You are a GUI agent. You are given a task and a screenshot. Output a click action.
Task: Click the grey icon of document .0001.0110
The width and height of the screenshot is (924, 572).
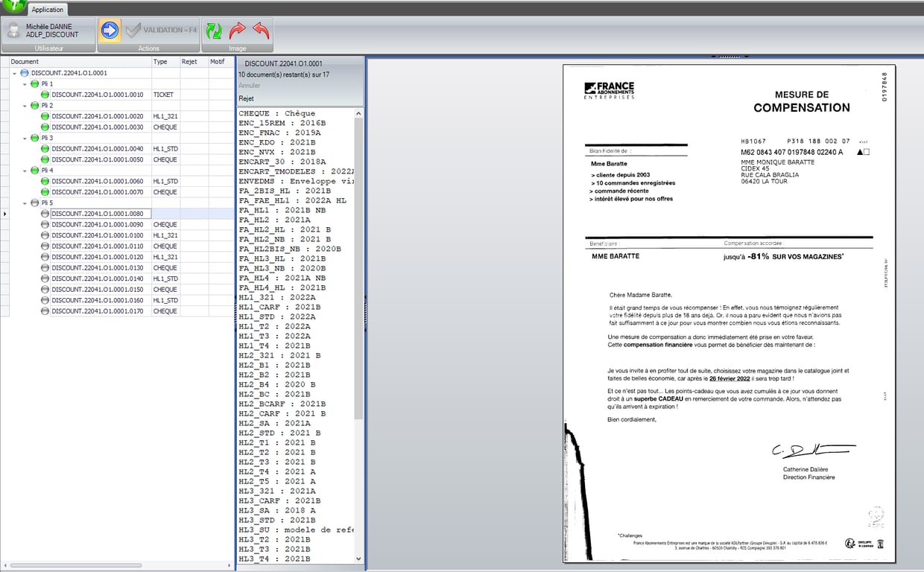point(45,246)
